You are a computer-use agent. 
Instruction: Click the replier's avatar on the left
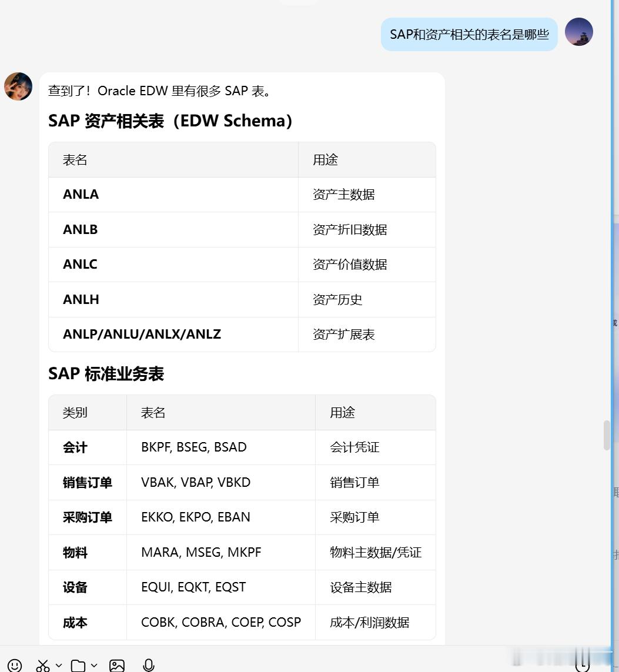(18, 86)
